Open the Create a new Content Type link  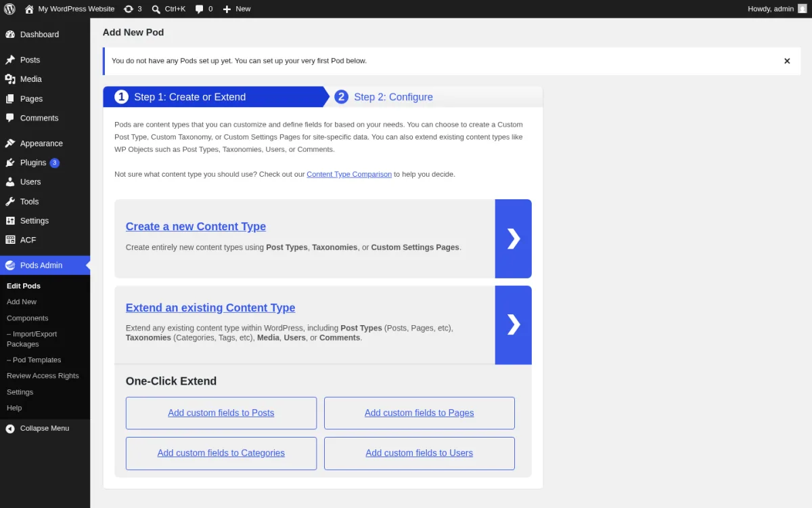coord(196,227)
